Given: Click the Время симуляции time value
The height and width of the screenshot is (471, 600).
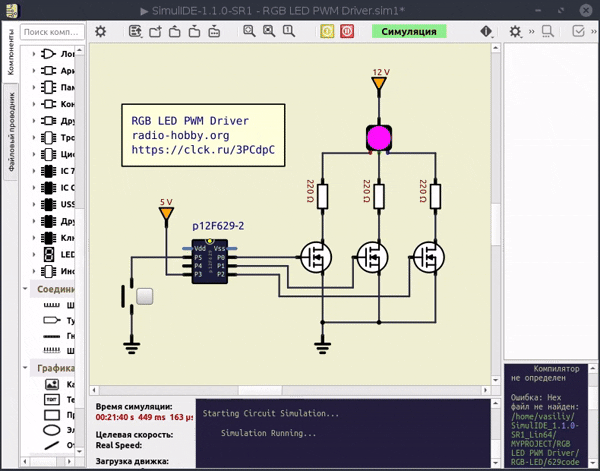Looking at the screenshot, I should tap(144, 417).
